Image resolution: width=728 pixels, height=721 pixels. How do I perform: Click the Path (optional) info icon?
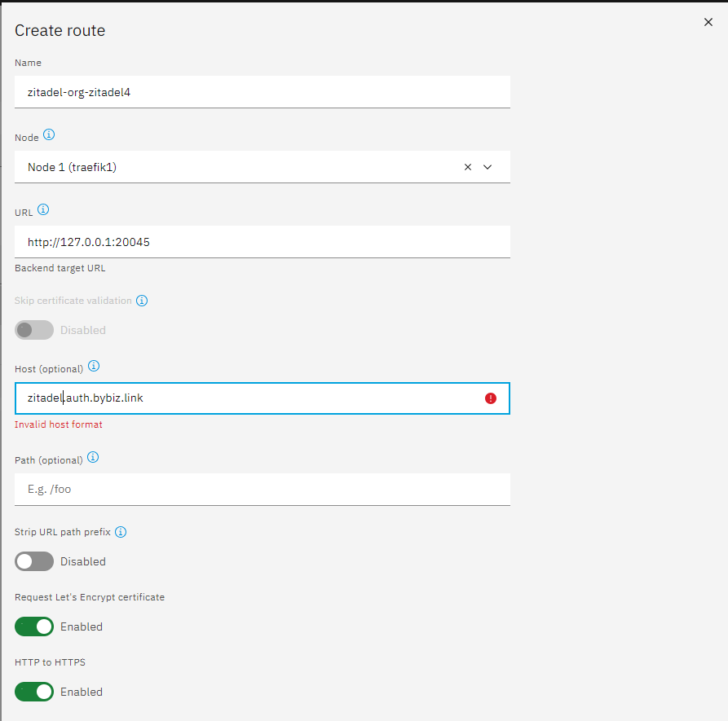click(93, 458)
